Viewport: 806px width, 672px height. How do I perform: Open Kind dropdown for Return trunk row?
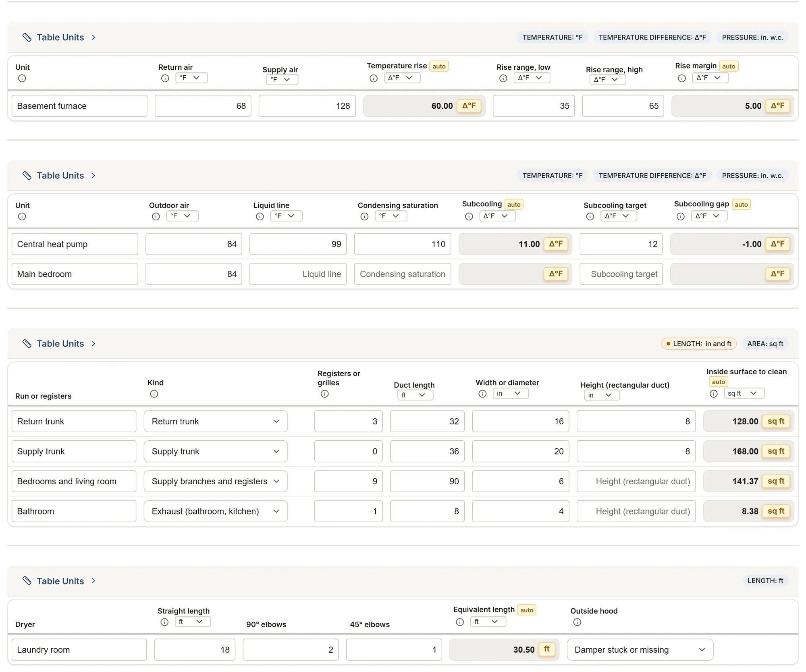(216, 421)
